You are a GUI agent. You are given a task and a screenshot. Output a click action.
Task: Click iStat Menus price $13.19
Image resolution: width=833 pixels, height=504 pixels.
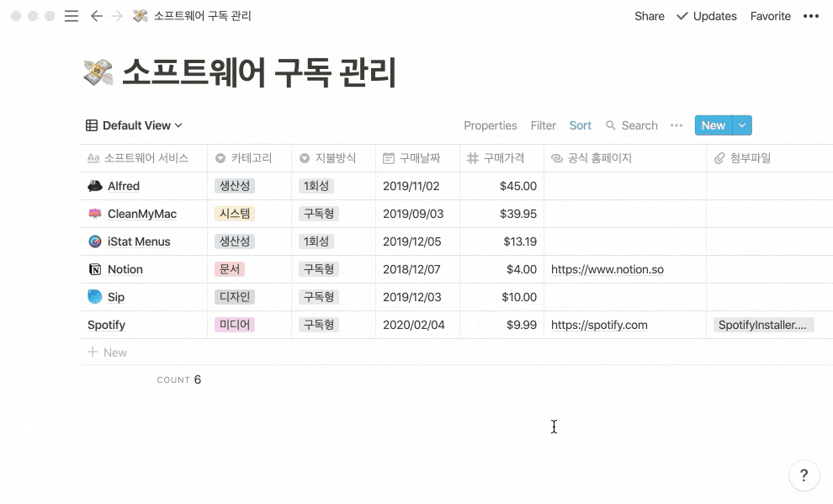coord(520,241)
